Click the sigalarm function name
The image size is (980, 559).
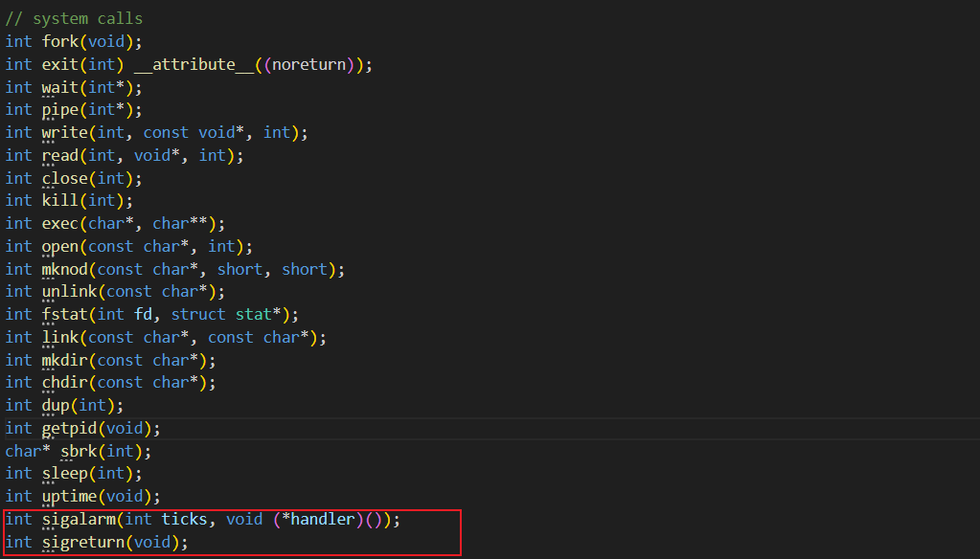tap(79, 519)
